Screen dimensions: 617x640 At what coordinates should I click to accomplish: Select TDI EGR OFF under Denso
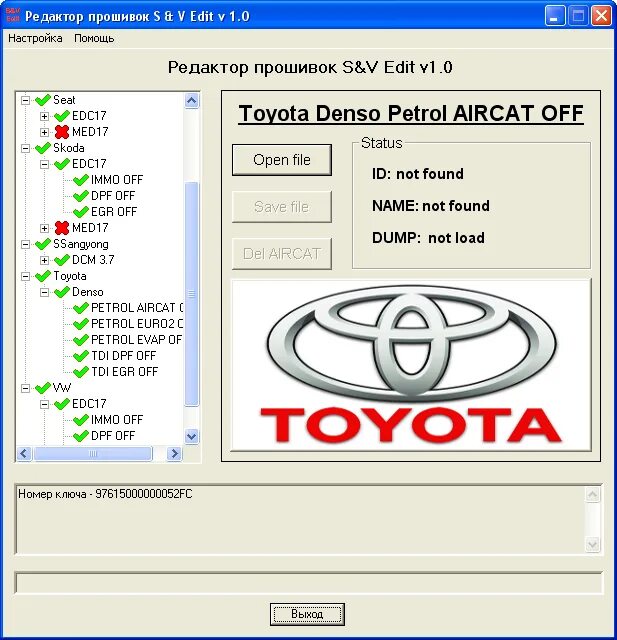[x=124, y=372]
